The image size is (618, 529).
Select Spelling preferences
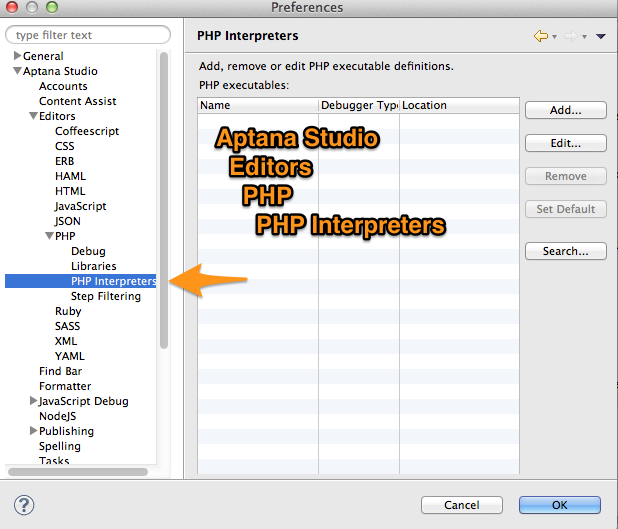point(60,446)
